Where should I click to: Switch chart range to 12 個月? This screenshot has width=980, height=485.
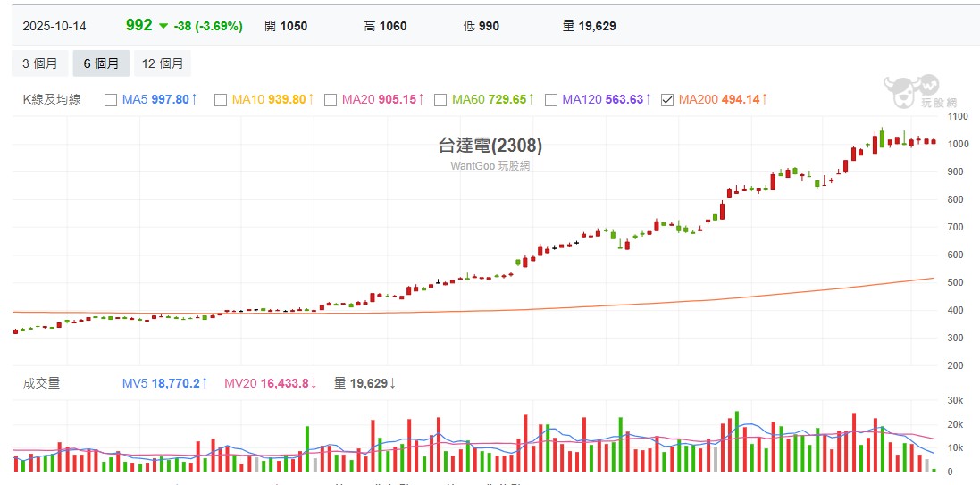[x=163, y=63]
